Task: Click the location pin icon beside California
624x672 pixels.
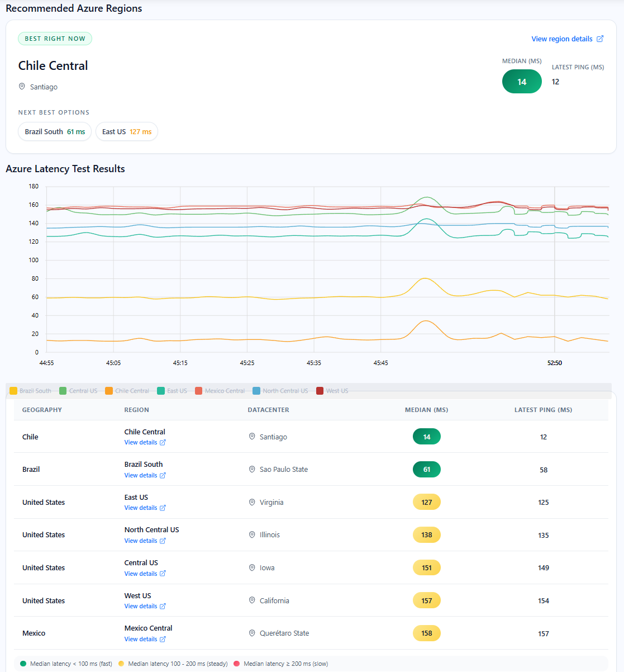Action: 252,600
